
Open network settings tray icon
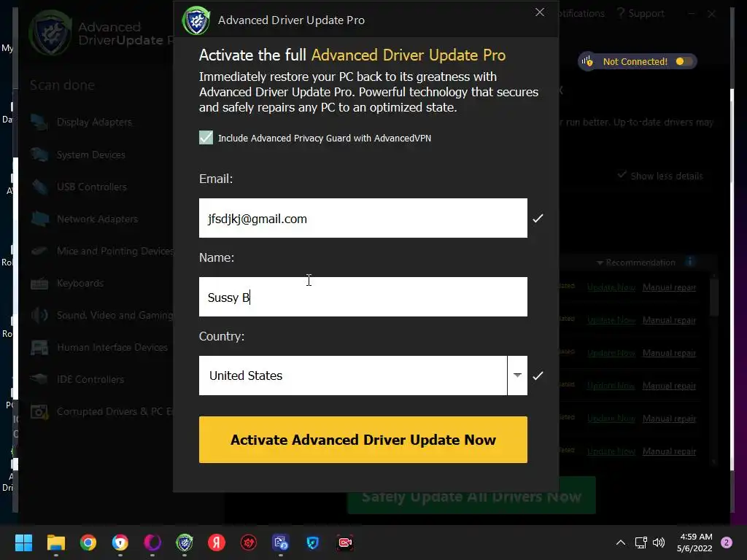tap(640, 542)
